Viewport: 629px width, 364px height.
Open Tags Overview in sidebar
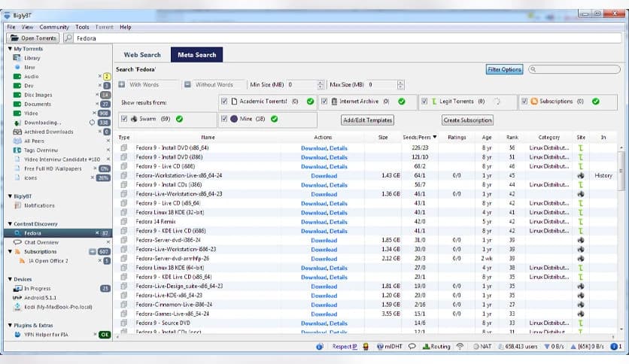41,150
